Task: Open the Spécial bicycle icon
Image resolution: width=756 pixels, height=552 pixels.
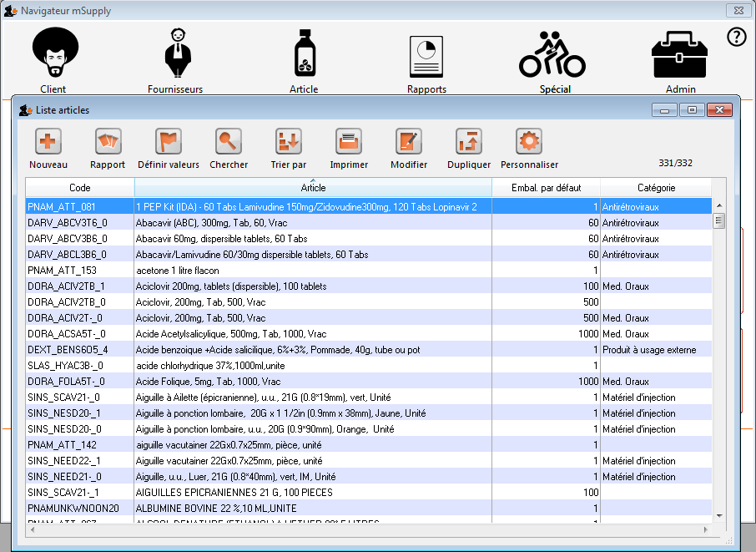Action: tap(552, 54)
